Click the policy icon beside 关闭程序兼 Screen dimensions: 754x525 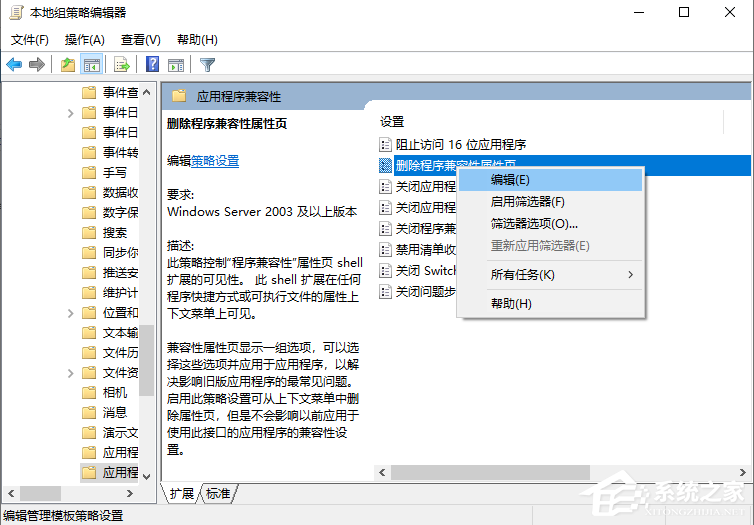click(385, 228)
